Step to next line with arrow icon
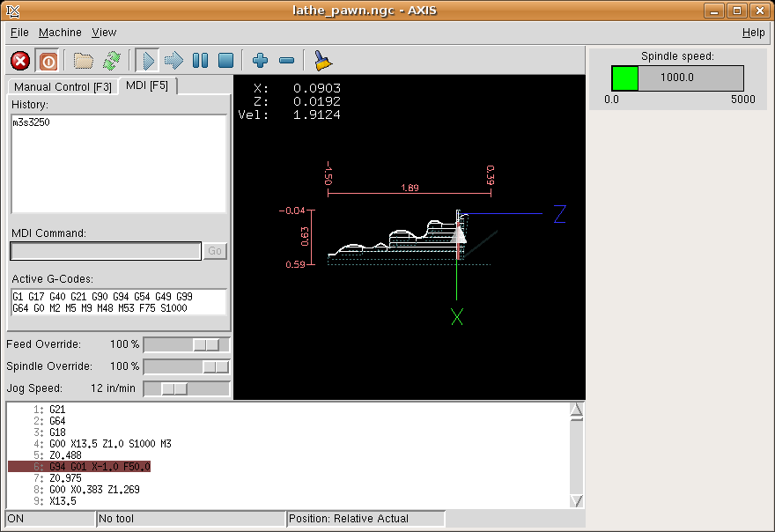This screenshot has height=532, width=775. tap(173, 61)
